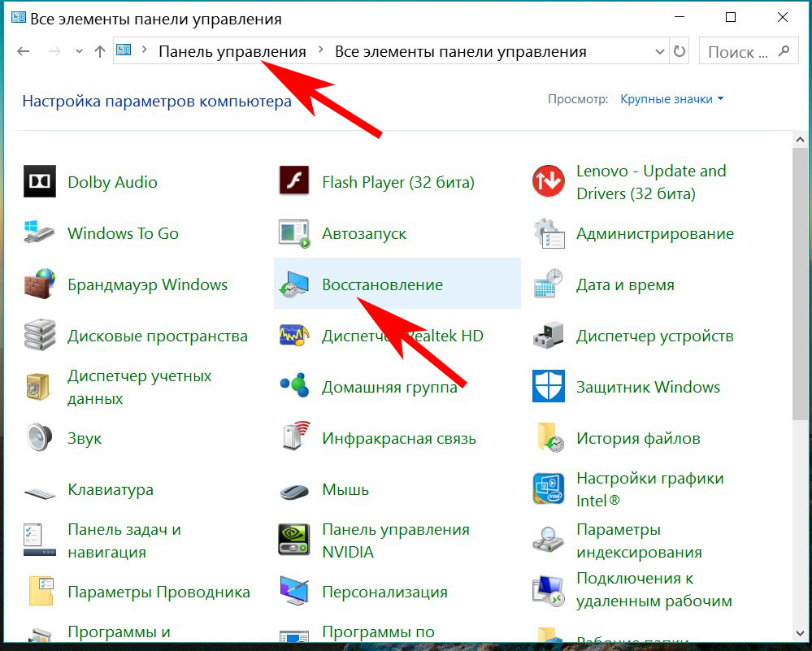Click the Администрирование icon
This screenshot has height=651, width=812.
[x=549, y=233]
